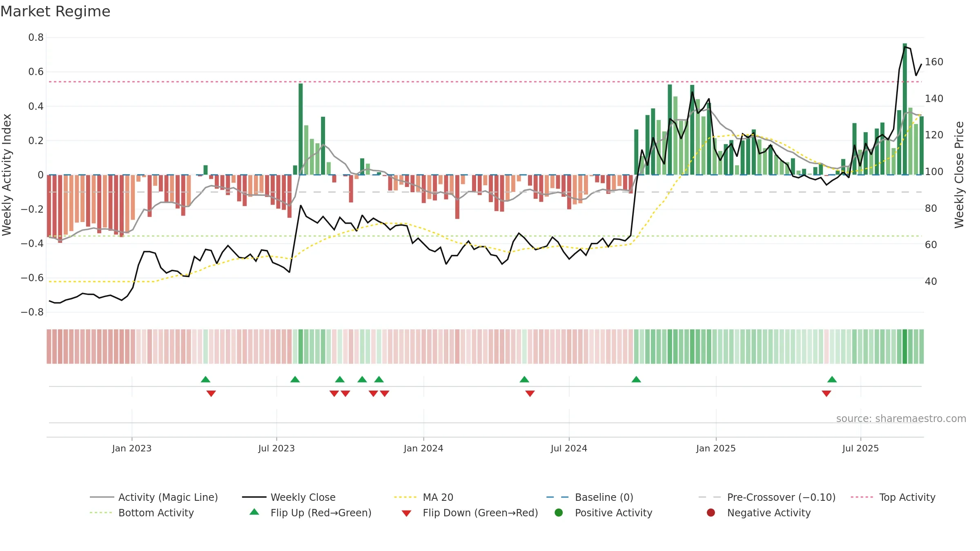Toggle the Pre-Crossover (−0.10) legend entry
Screen dimensions: 980x551
click(767, 497)
